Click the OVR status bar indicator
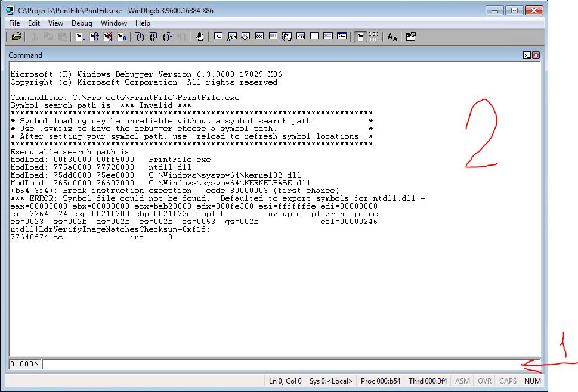 coord(484,381)
